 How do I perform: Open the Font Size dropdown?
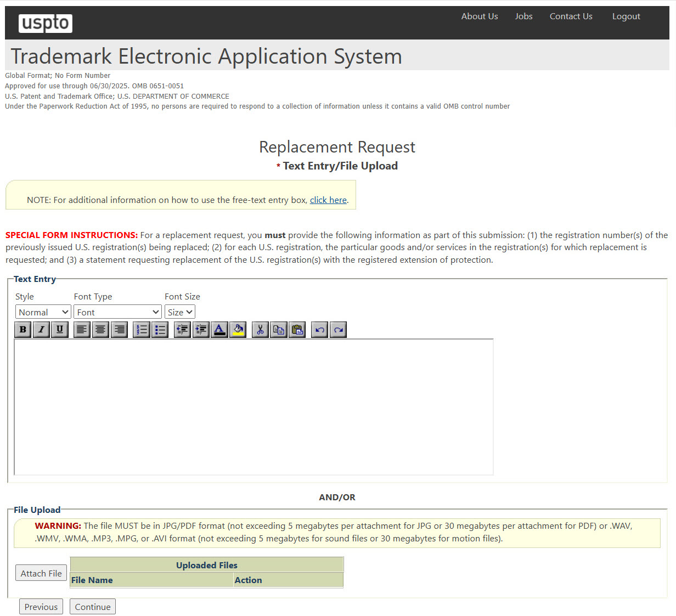tap(180, 312)
